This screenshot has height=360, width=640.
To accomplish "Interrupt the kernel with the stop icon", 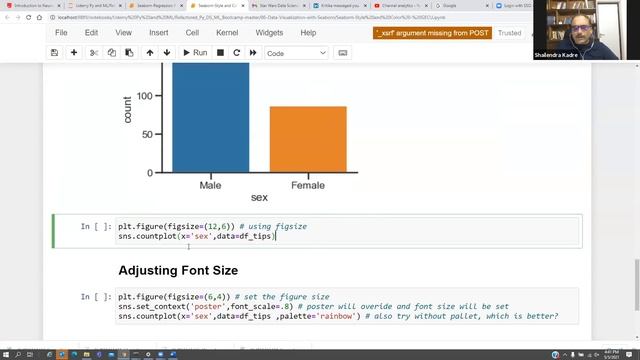I will coord(220,53).
